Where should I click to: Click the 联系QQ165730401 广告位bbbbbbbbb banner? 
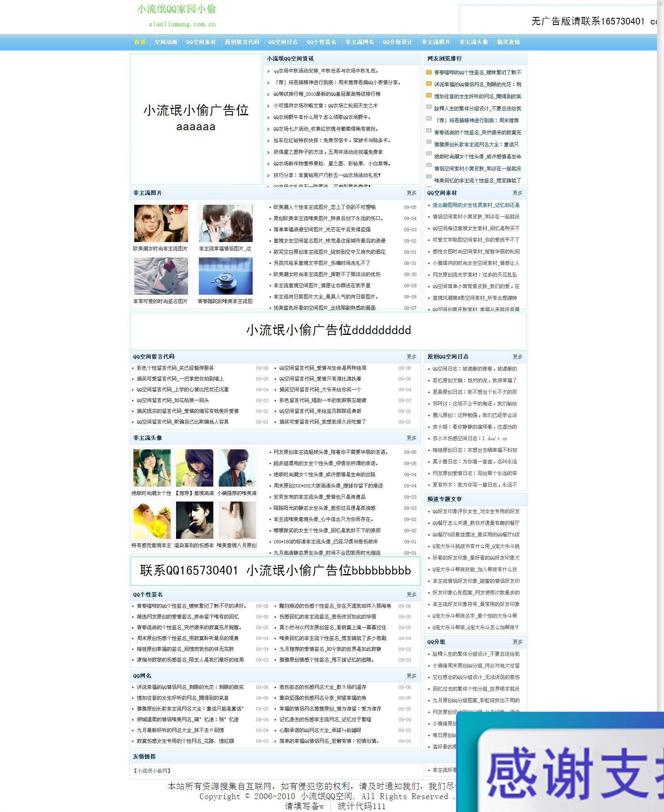275,570
